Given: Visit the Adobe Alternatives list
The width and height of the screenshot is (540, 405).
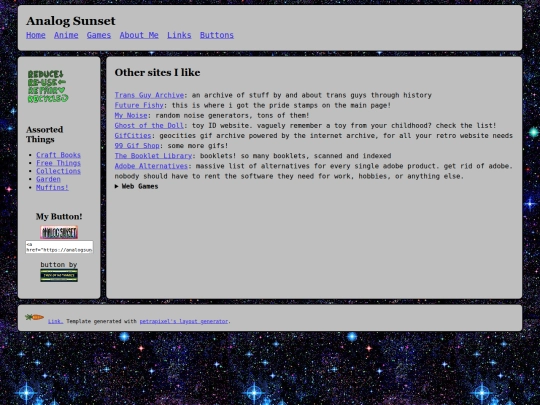Looking at the screenshot, I should (151, 166).
